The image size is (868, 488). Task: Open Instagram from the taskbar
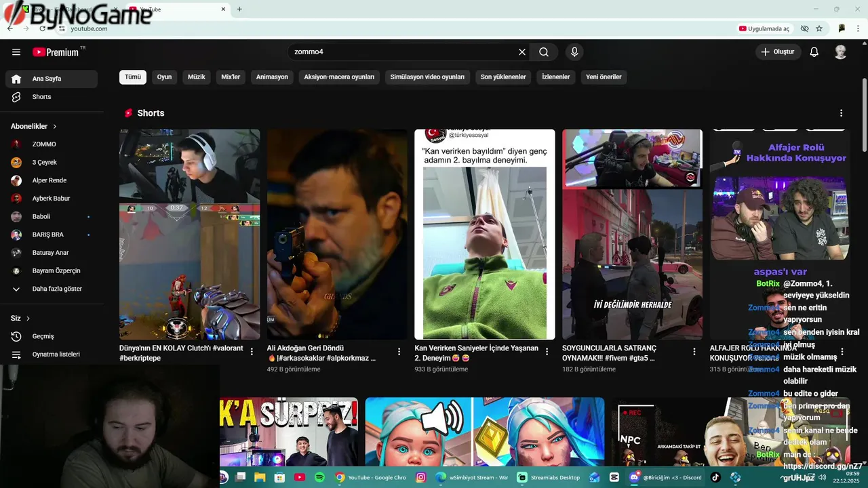point(420,477)
